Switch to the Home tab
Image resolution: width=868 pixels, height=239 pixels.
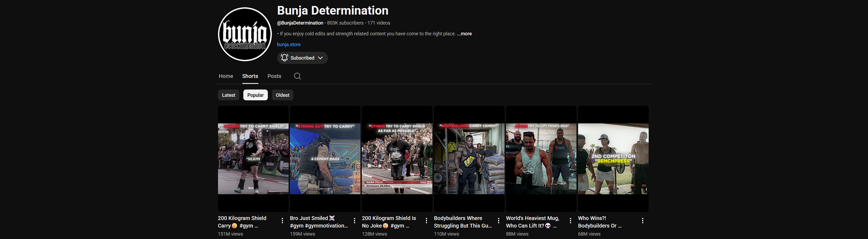point(226,76)
